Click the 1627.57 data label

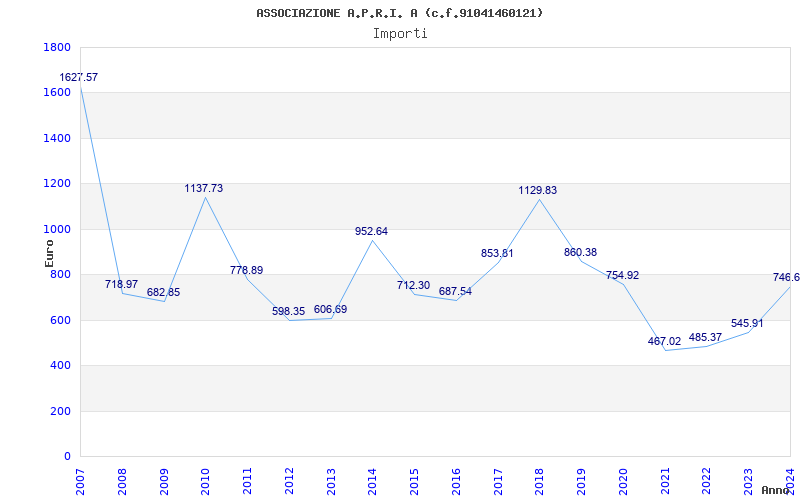click(79, 78)
